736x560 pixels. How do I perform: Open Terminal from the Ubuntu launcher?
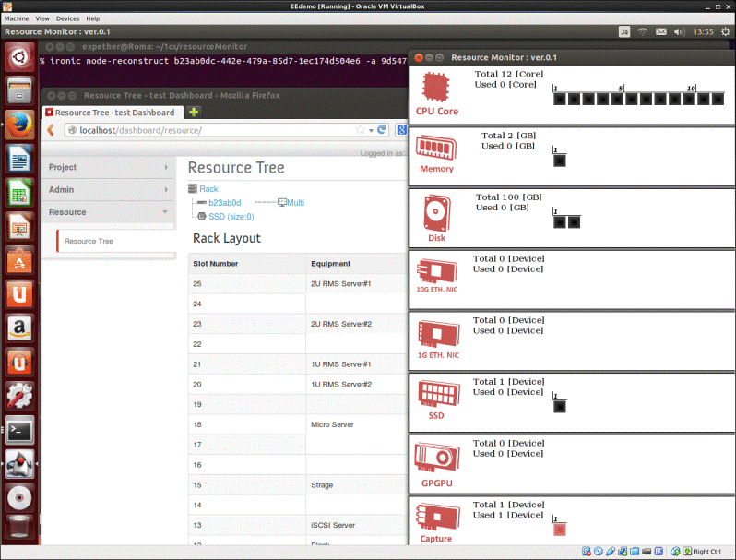(19, 431)
